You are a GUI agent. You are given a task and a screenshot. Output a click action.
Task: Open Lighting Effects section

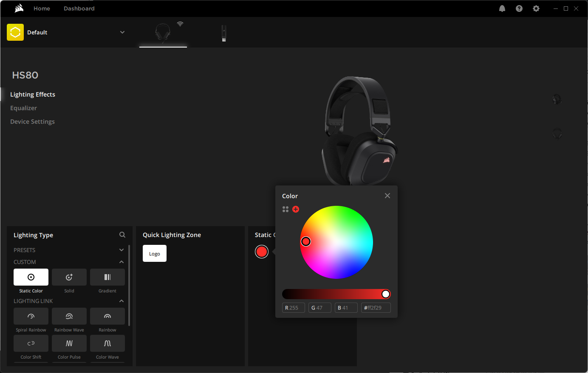(x=33, y=94)
